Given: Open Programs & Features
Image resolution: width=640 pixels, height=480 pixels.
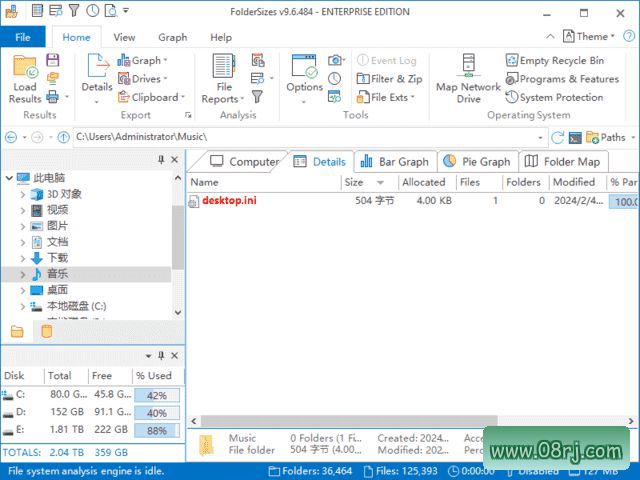Looking at the screenshot, I should (562, 79).
